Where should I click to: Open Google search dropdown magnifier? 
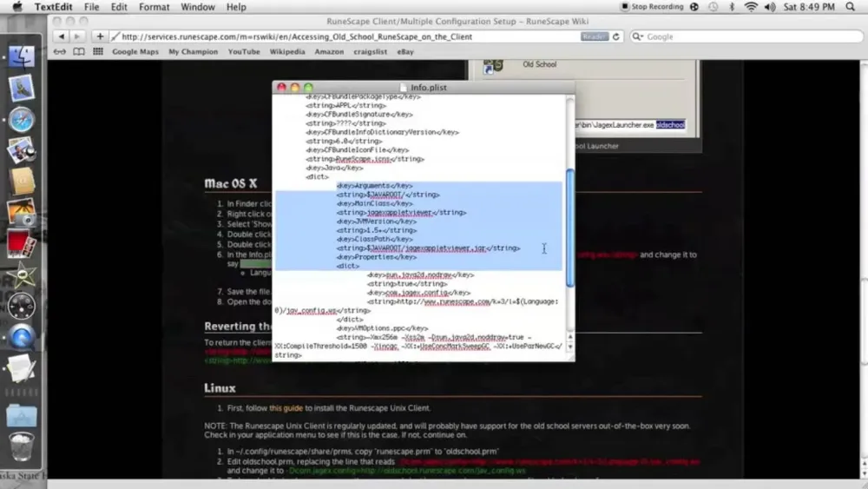[638, 36]
